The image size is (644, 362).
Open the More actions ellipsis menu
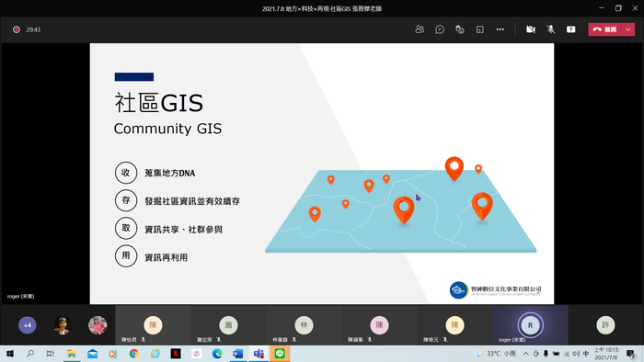[500, 29]
